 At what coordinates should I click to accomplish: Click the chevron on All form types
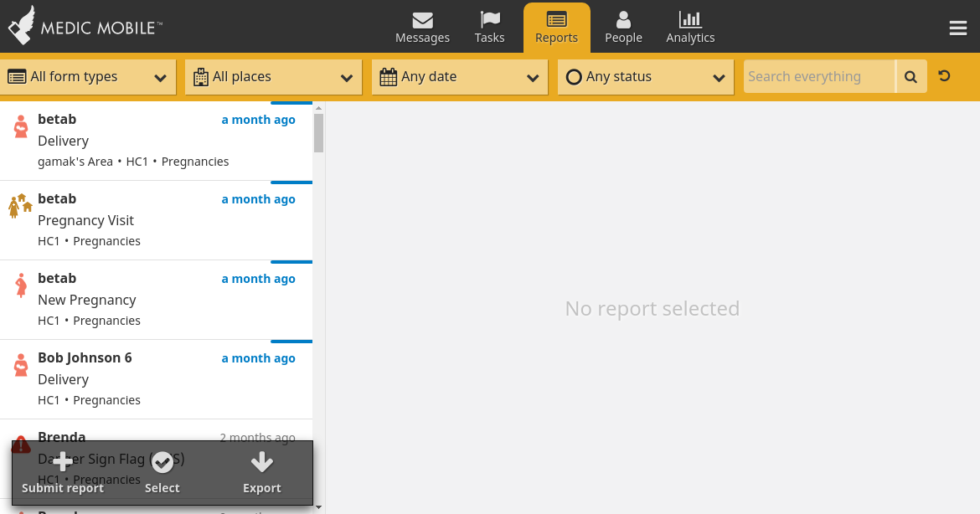(x=161, y=78)
